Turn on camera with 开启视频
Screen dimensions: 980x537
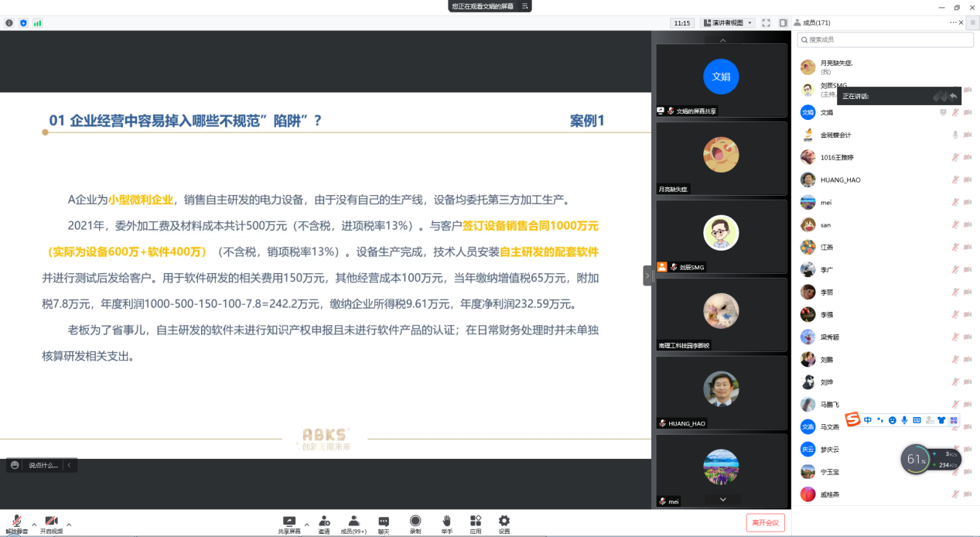pos(51,524)
